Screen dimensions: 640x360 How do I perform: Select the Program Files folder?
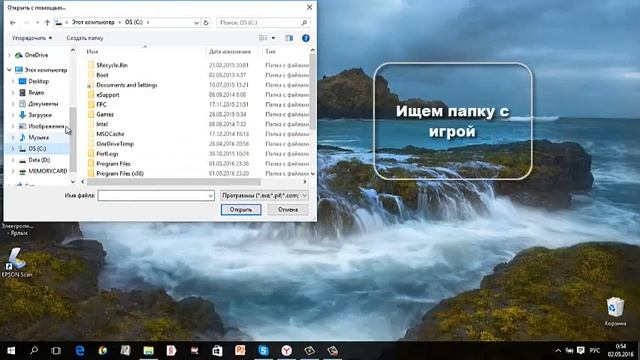(113, 164)
